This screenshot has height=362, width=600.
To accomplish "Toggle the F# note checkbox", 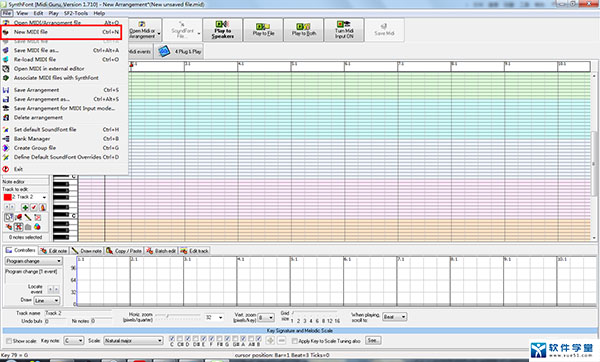I will [x=219, y=339].
